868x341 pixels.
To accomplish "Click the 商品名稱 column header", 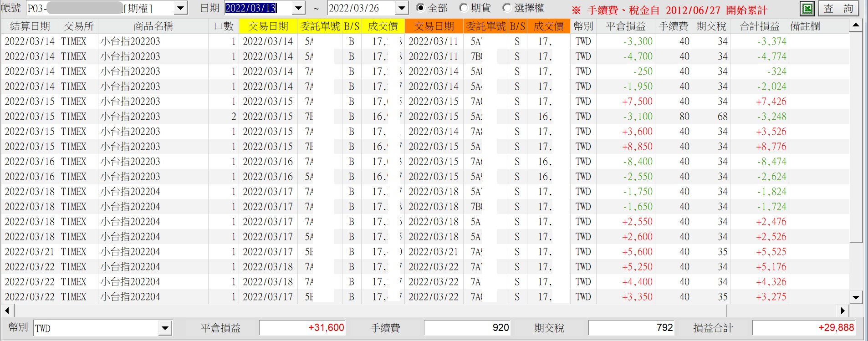I will point(153,26).
